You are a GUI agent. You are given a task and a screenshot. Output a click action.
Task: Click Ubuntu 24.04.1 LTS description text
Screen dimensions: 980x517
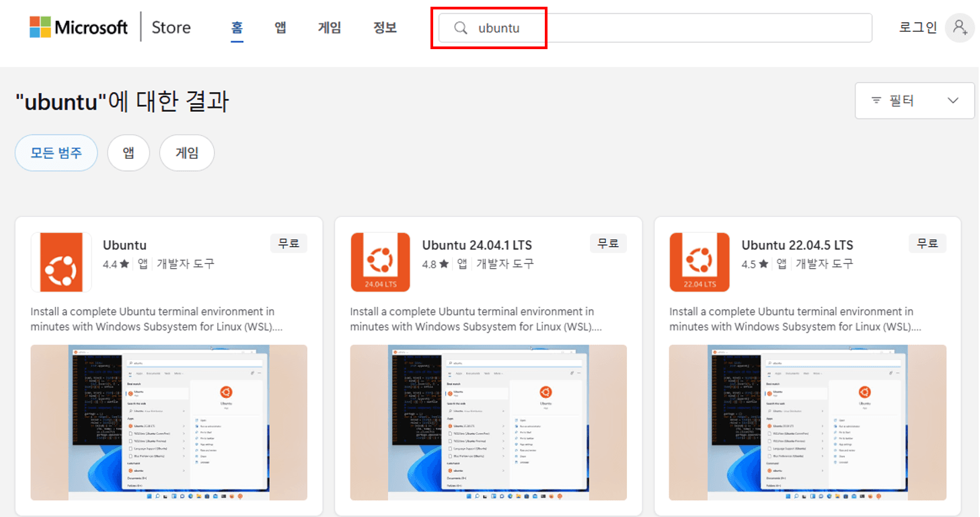coord(476,319)
